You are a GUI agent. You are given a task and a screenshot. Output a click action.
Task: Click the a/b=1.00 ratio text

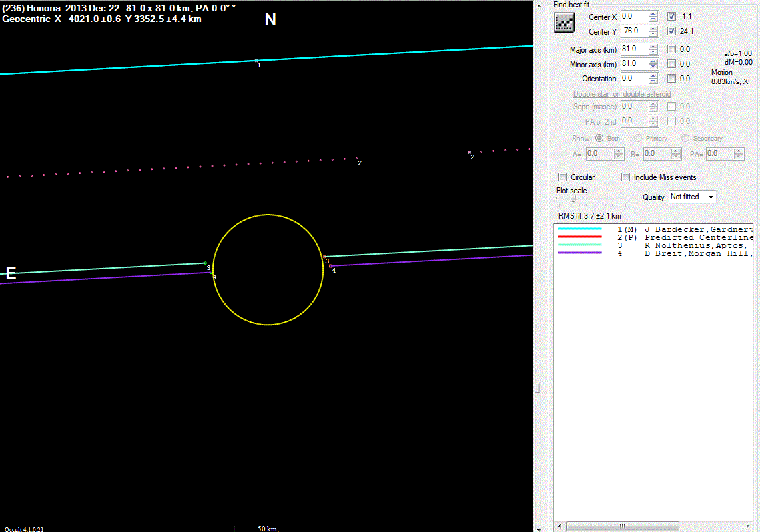738,54
